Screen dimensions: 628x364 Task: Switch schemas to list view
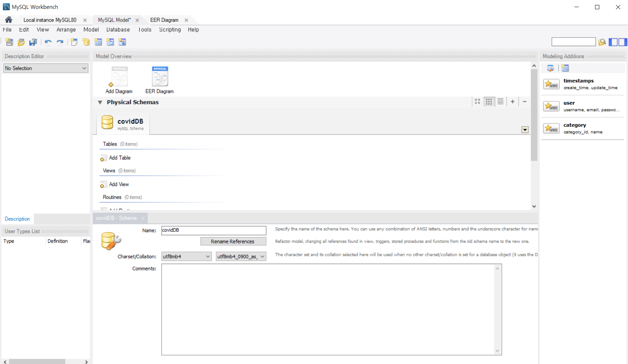tap(500, 102)
